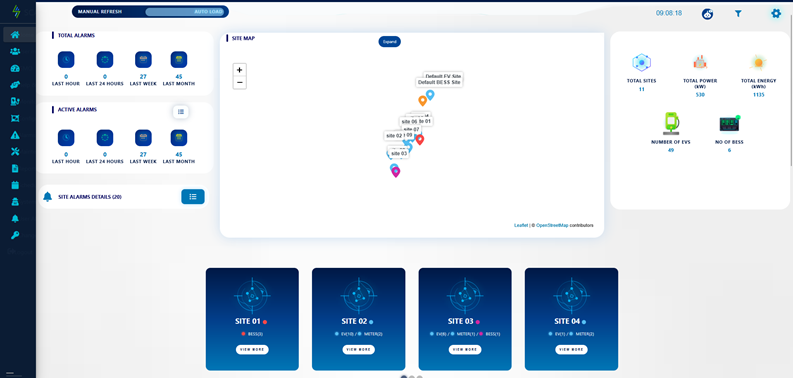Click Active Alarms Last Month calendar icon
This screenshot has height=378, width=793.
pos(179,138)
